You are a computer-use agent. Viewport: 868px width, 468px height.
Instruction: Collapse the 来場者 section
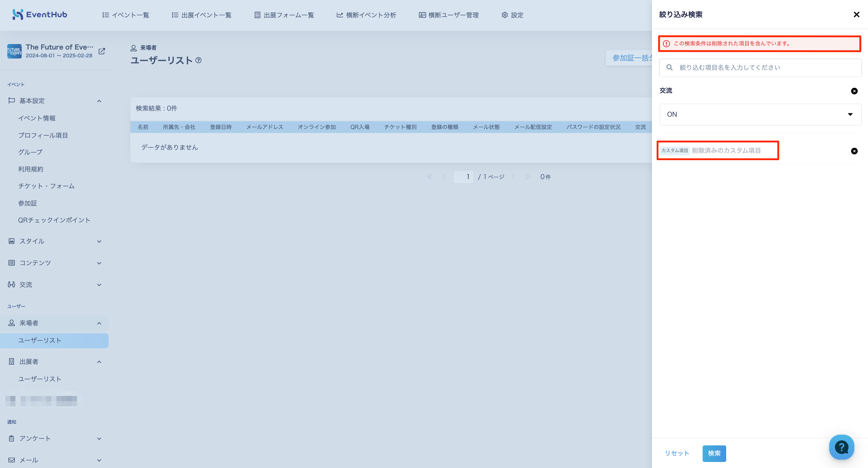(99, 323)
